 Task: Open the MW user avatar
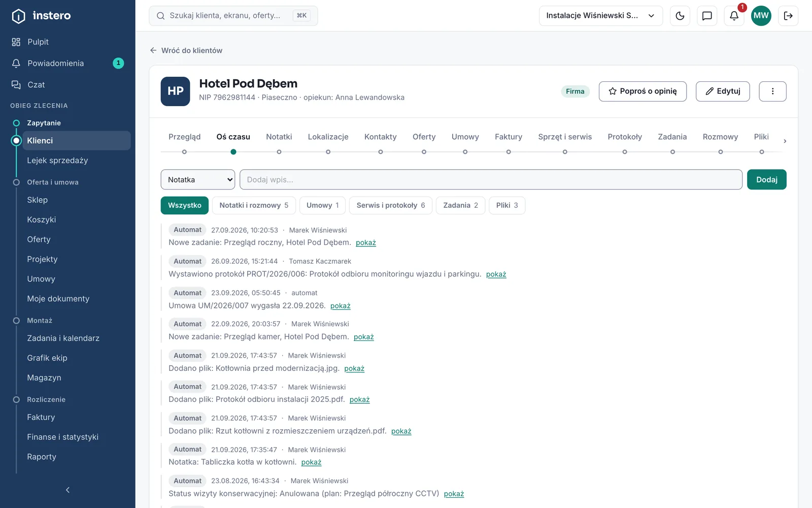[x=761, y=16]
